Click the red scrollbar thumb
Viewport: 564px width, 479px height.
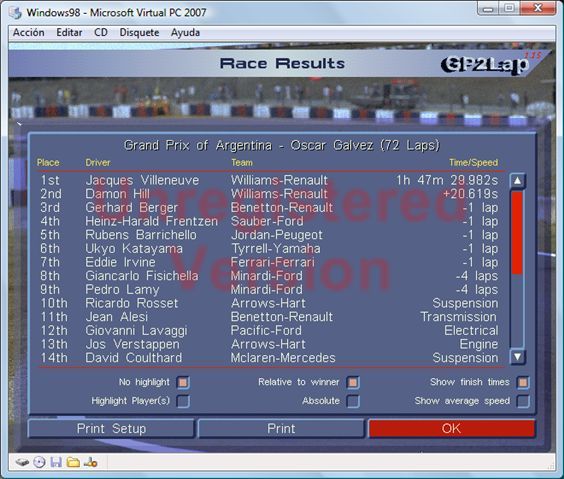click(x=517, y=233)
